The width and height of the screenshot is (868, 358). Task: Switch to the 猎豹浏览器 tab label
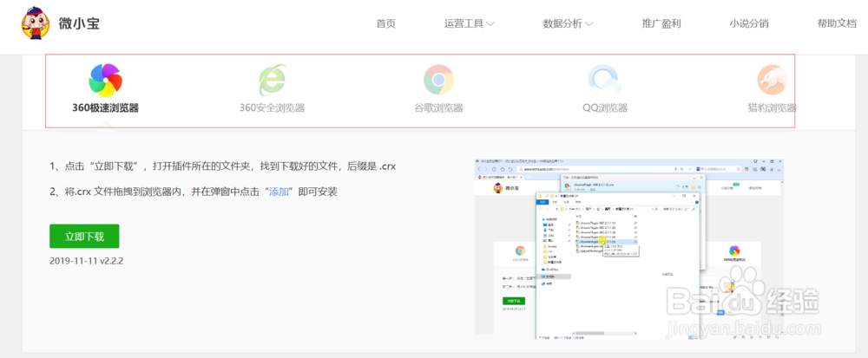(772, 107)
